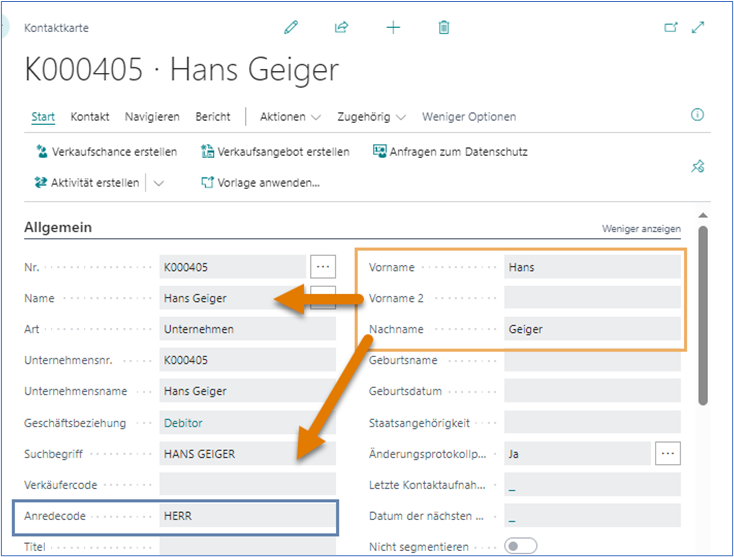
Task: Click the pencil edit icon
Action: (x=291, y=28)
